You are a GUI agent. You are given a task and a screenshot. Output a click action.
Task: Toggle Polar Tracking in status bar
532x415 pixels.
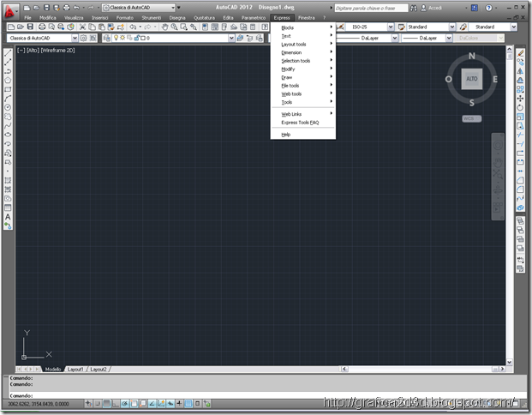[x=125, y=404]
